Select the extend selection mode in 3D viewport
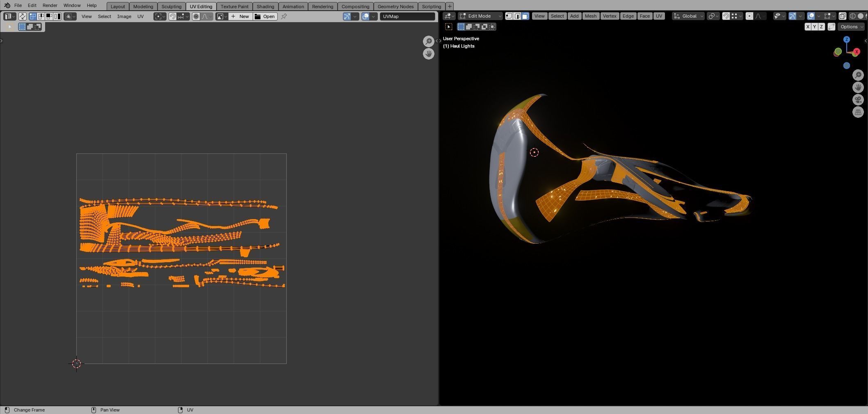868x414 pixels. [469, 27]
